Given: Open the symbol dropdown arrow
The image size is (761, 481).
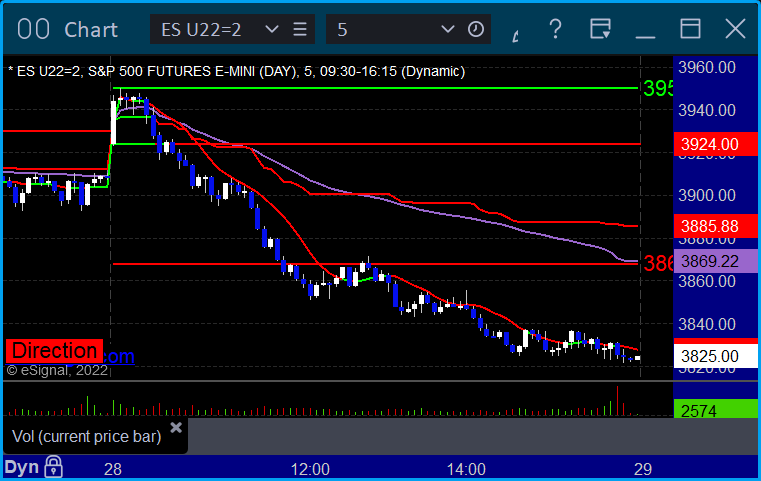Looking at the screenshot, I should pos(272,29).
